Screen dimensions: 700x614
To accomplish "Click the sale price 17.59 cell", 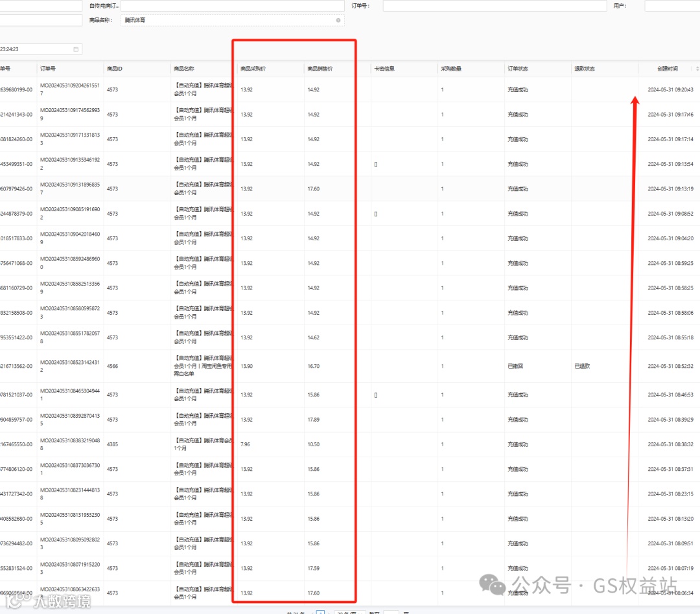I will 314,568.
